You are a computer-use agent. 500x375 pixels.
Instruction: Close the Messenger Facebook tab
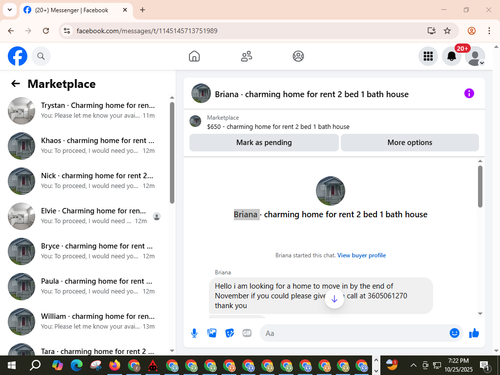[x=125, y=10]
